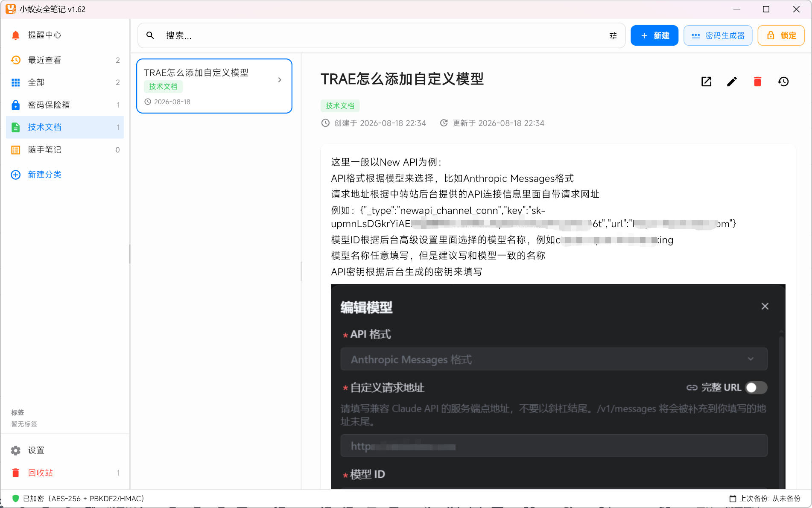Click 新建分类 link
Image resolution: width=812 pixels, height=508 pixels.
tap(45, 175)
